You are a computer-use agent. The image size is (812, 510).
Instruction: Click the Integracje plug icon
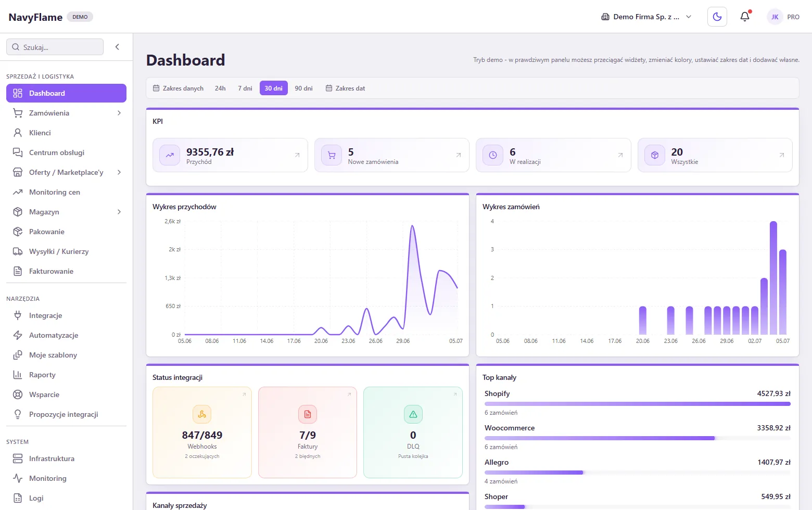pyautogui.click(x=18, y=315)
